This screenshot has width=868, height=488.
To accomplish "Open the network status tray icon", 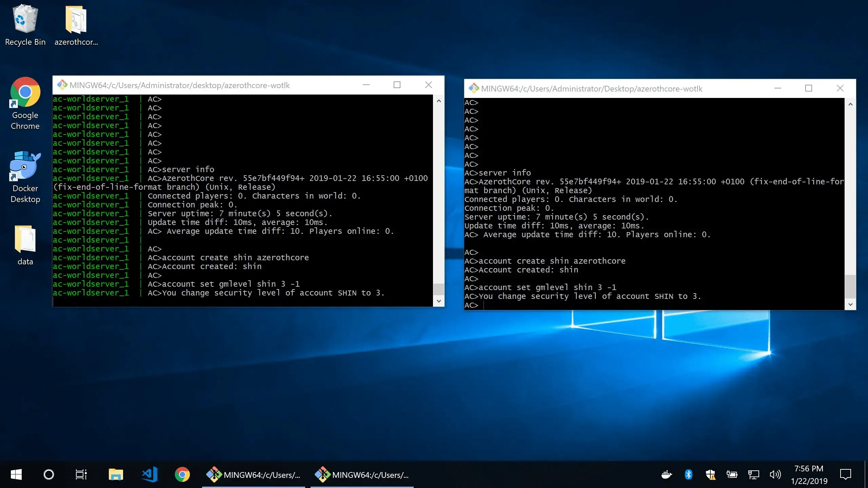I will click(x=753, y=474).
